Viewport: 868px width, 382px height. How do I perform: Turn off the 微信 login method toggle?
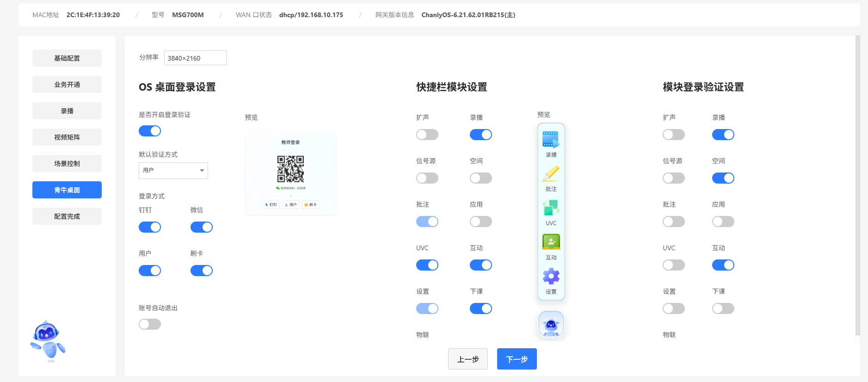(x=202, y=227)
